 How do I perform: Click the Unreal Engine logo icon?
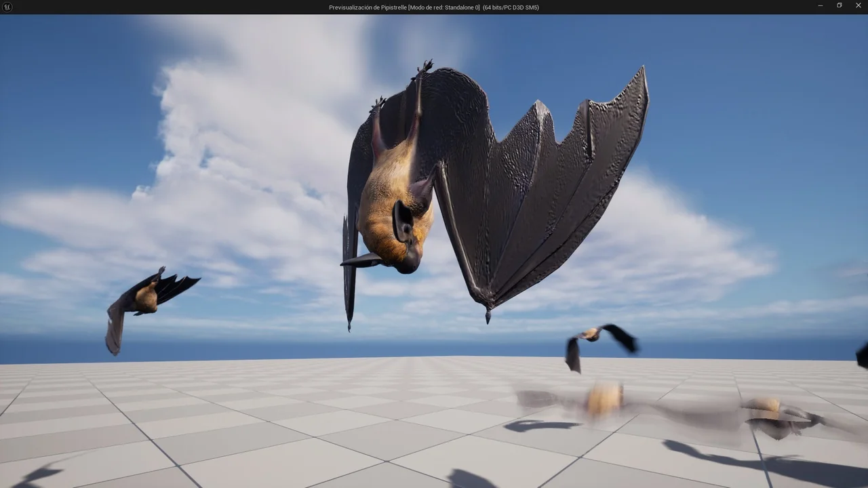coord(7,7)
